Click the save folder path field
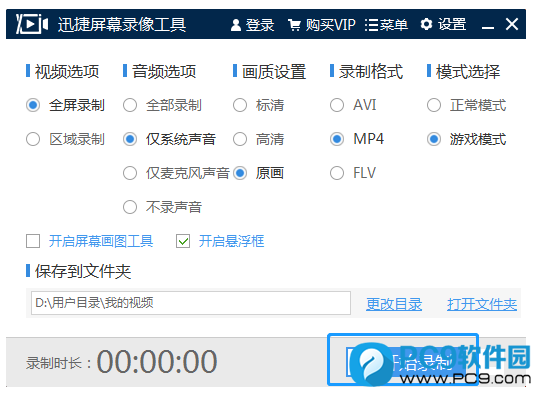Image resolution: width=540 pixels, height=394 pixels. [x=191, y=303]
